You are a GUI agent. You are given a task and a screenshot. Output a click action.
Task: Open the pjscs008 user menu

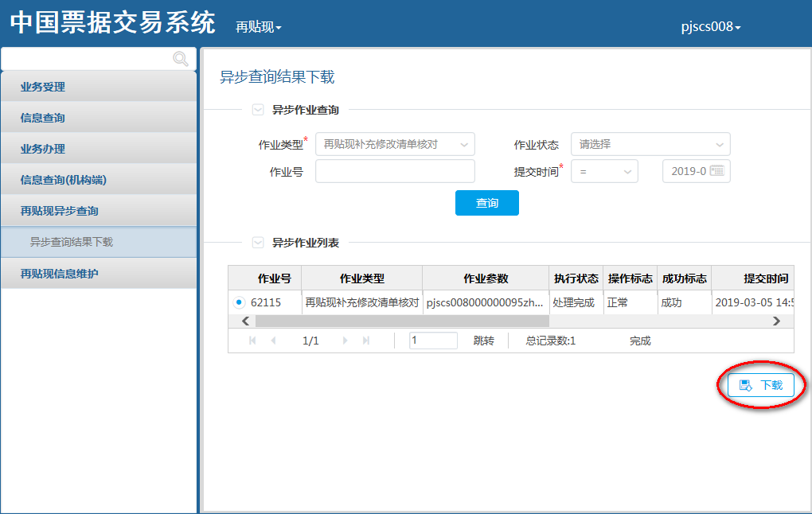[711, 27]
